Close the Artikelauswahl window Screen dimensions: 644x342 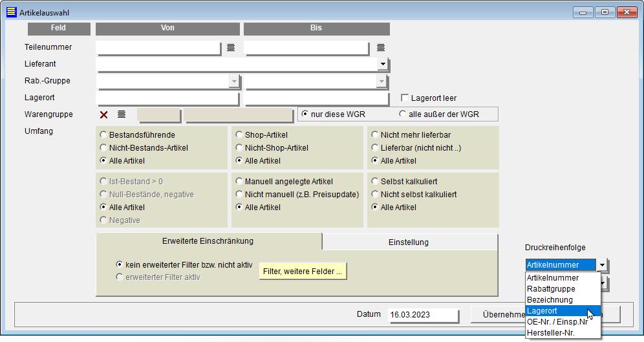coord(627,12)
